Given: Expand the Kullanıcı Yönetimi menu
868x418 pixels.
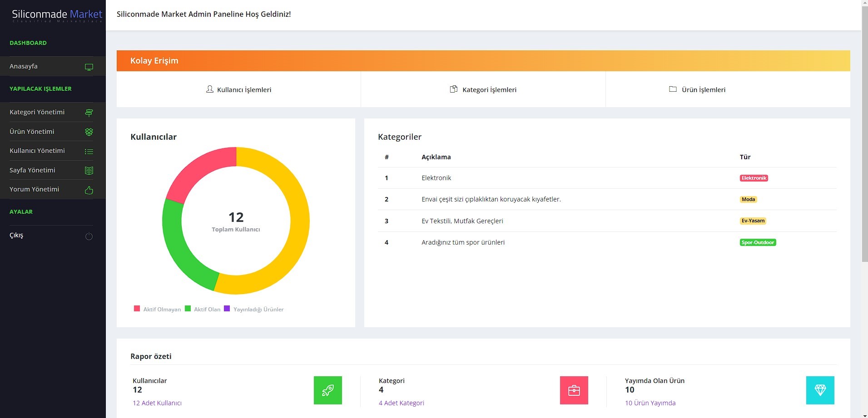Looking at the screenshot, I should 37,151.
